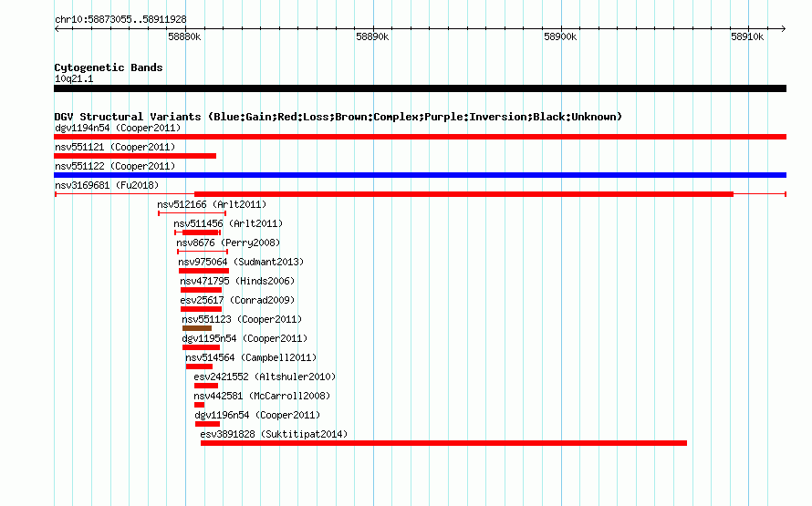Open the dgv1196n54 (Cooper2011) label
Image resolution: width=812 pixels, height=506 pixels.
pos(257,415)
